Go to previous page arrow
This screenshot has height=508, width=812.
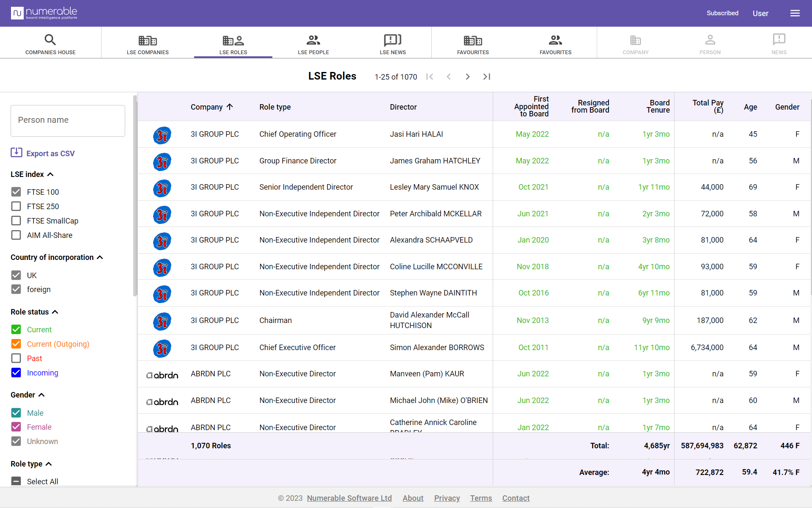coord(449,77)
